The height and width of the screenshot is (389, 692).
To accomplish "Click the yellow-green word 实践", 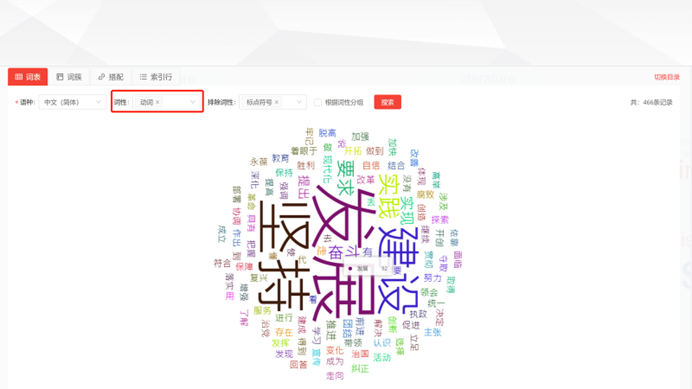I will (x=388, y=195).
